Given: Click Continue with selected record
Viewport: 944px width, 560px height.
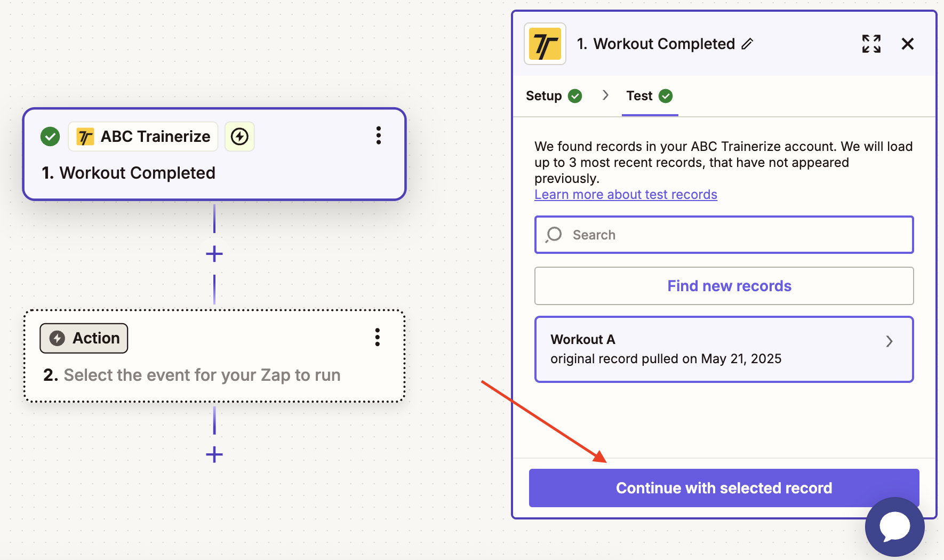Looking at the screenshot, I should tap(724, 488).
